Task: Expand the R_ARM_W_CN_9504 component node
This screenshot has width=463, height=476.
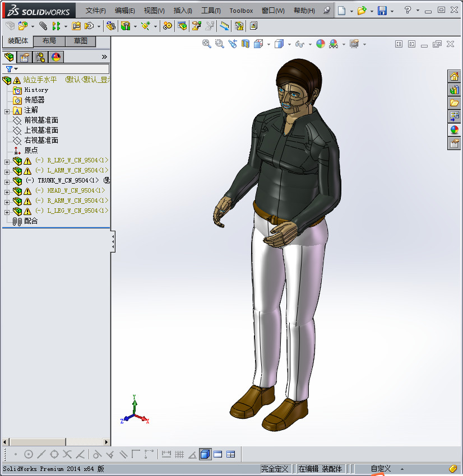Action: pos(7,202)
